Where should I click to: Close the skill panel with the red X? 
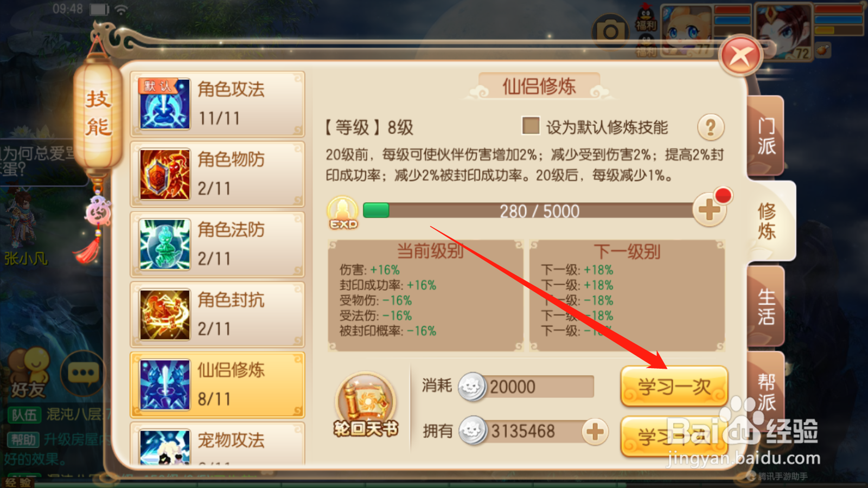(741, 56)
